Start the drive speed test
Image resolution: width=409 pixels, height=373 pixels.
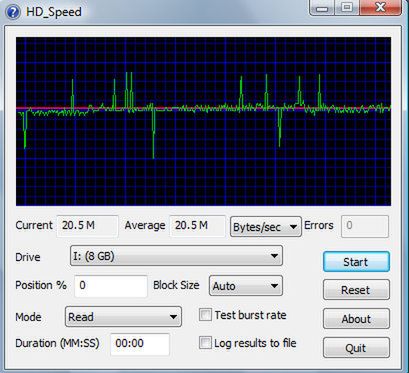tap(356, 262)
